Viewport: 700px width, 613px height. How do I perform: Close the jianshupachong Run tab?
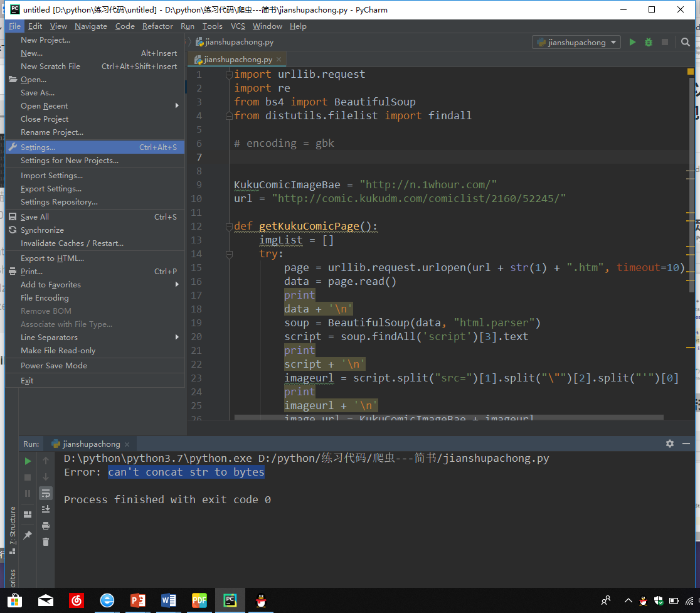[127, 444]
